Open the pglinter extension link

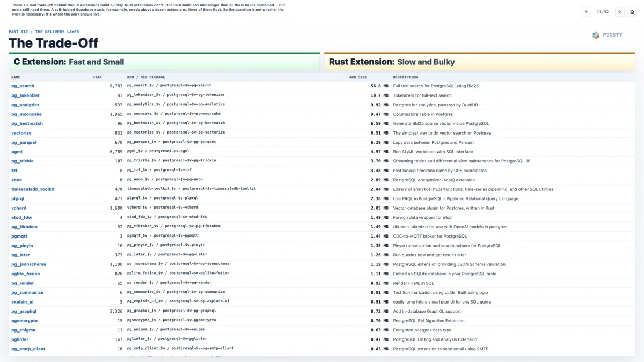[x=20, y=339]
